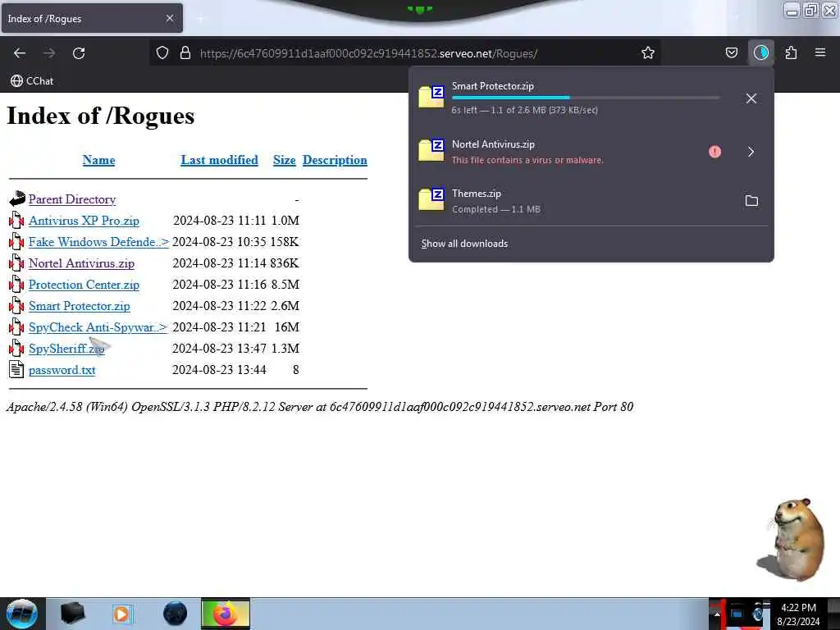Open the black box taskbar application
The width and height of the screenshot is (840, 630).
click(x=72, y=614)
